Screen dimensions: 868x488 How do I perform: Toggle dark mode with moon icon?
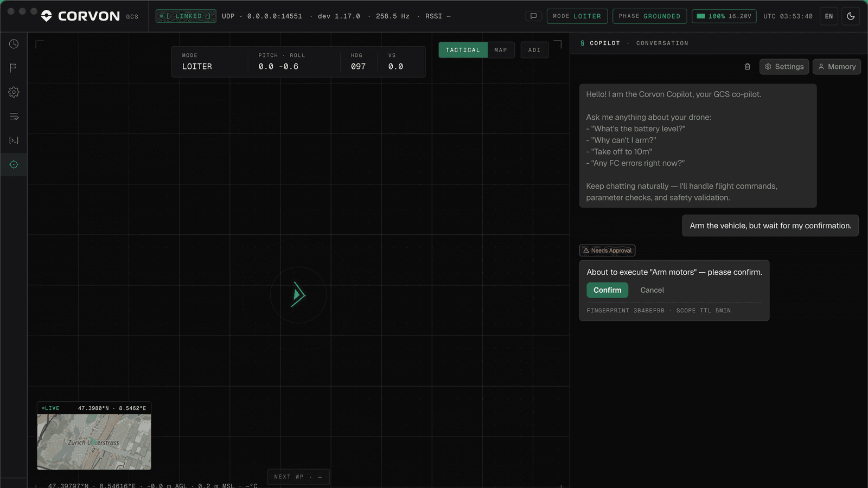click(x=851, y=16)
